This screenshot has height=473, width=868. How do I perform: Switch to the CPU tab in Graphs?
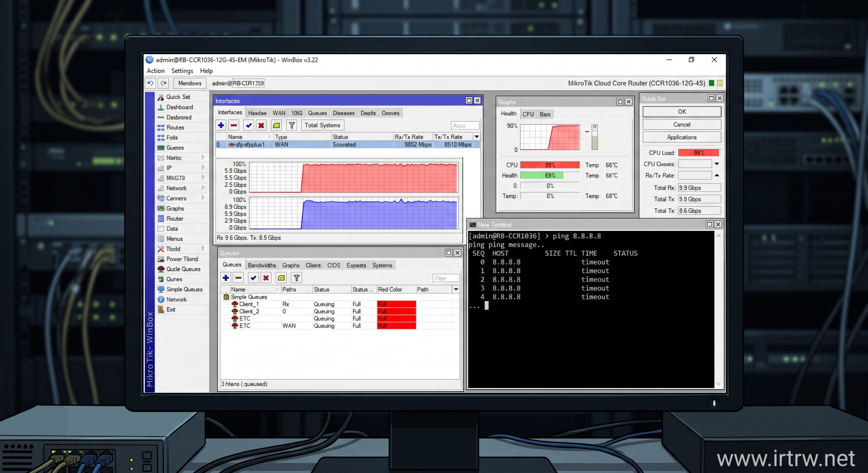click(528, 115)
